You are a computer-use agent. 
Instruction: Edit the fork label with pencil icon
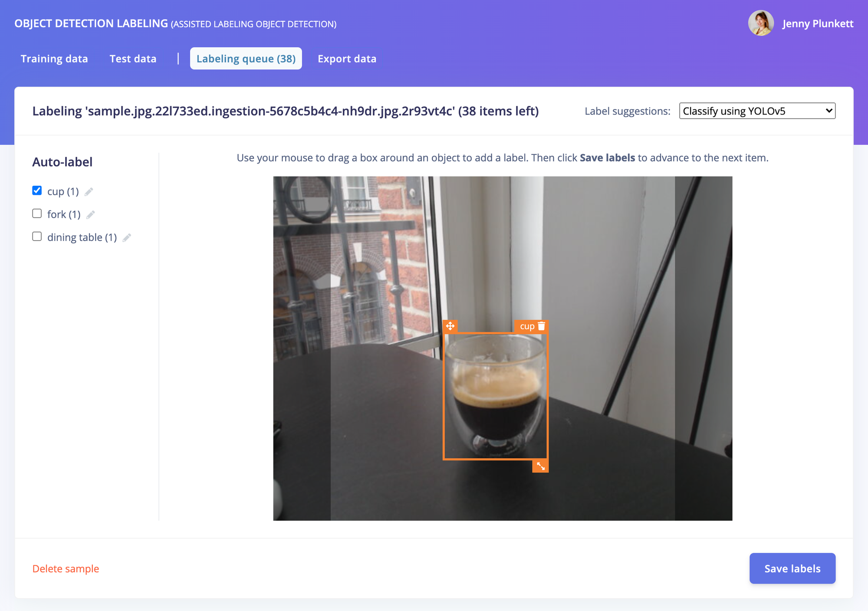pyautogui.click(x=91, y=215)
